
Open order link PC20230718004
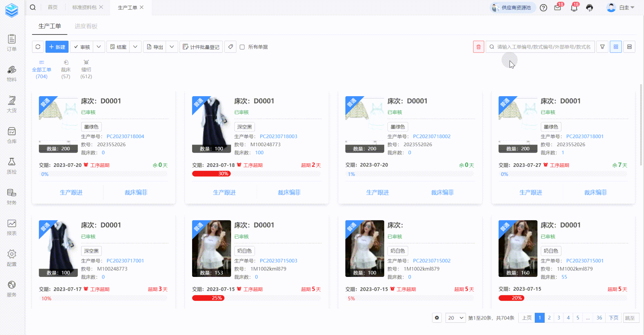pyautogui.click(x=125, y=137)
